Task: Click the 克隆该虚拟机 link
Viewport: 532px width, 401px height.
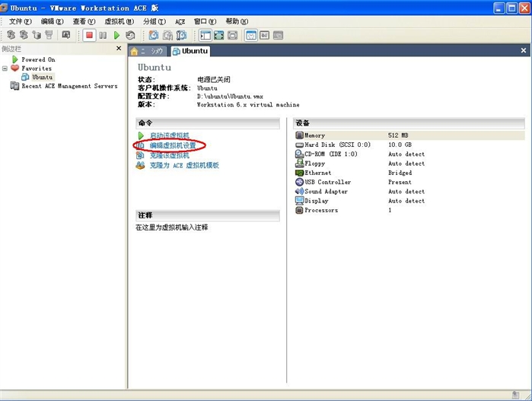Action: point(170,155)
